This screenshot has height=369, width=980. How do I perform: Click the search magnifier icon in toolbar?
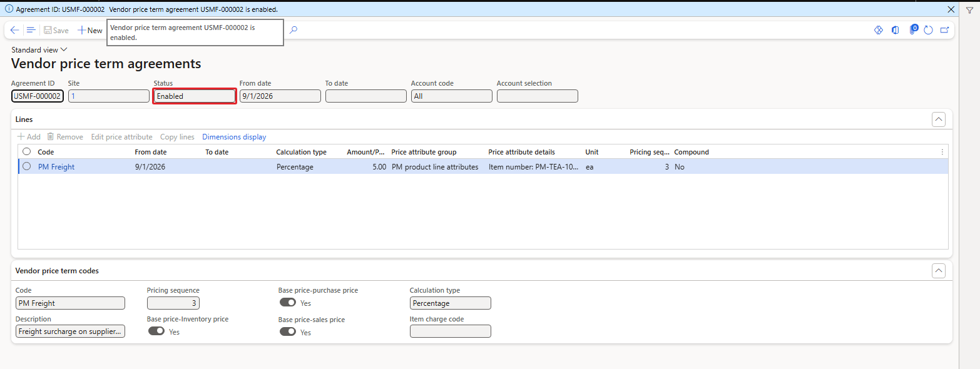pyautogui.click(x=293, y=30)
